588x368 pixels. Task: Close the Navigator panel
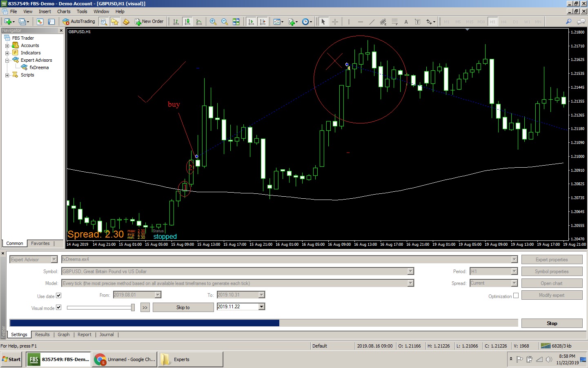(61, 31)
